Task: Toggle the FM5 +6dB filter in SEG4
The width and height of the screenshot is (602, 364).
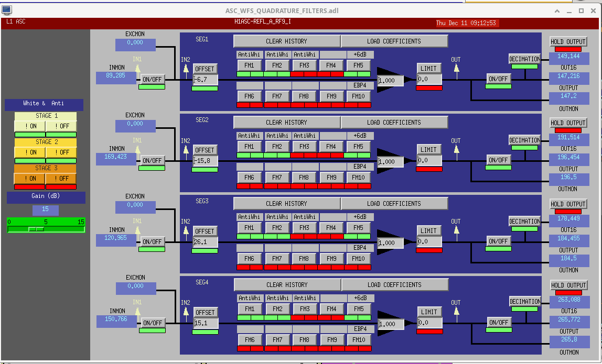Action: pyautogui.click(x=359, y=309)
